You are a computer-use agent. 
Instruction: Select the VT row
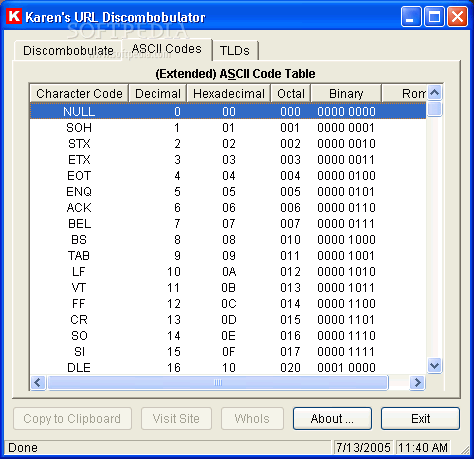click(228, 287)
